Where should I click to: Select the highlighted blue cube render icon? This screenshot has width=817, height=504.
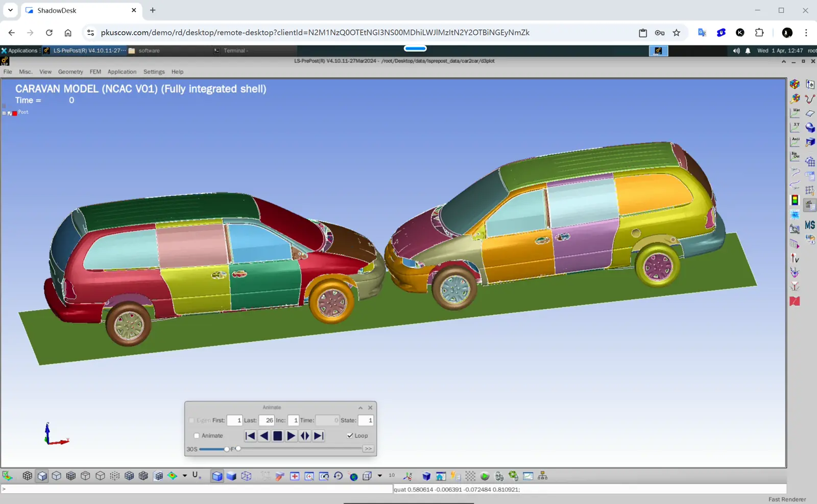tap(217, 476)
